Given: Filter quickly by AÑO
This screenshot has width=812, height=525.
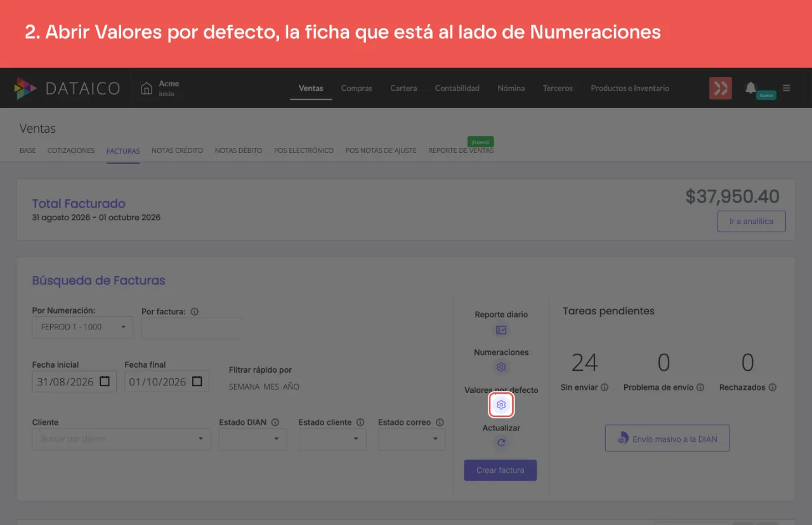Looking at the screenshot, I should (x=291, y=387).
